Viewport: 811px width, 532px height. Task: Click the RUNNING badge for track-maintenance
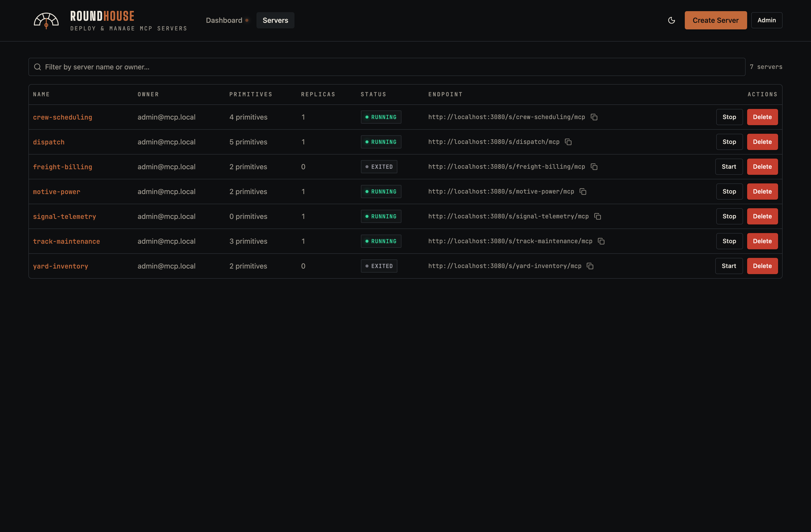381,241
